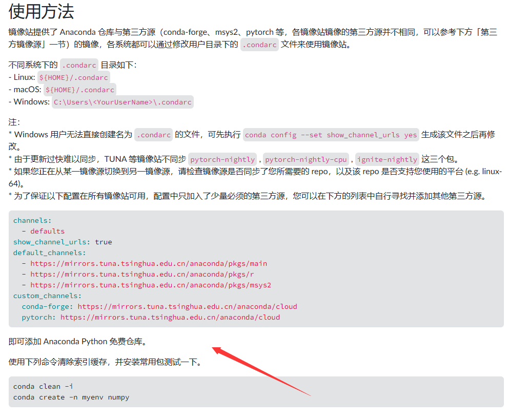This screenshot has width=529, height=420.
Task: Click the custom_channels: key
Action: tap(48, 296)
